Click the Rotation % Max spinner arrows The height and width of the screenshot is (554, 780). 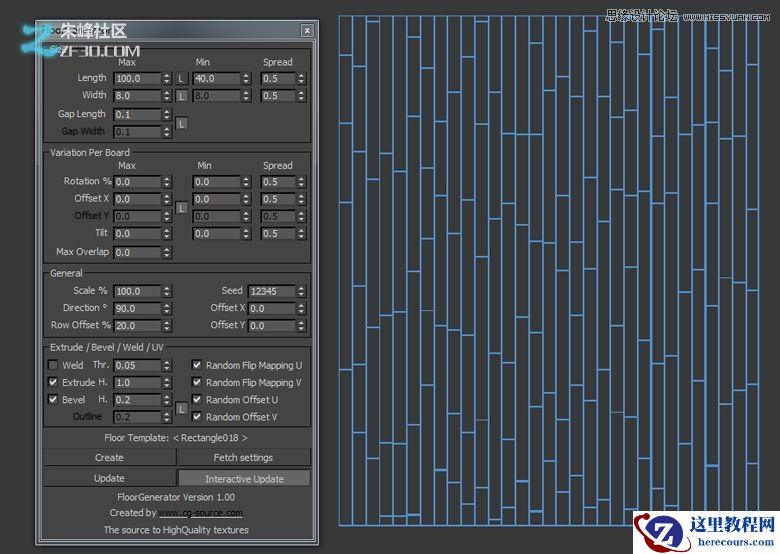(167, 182)
